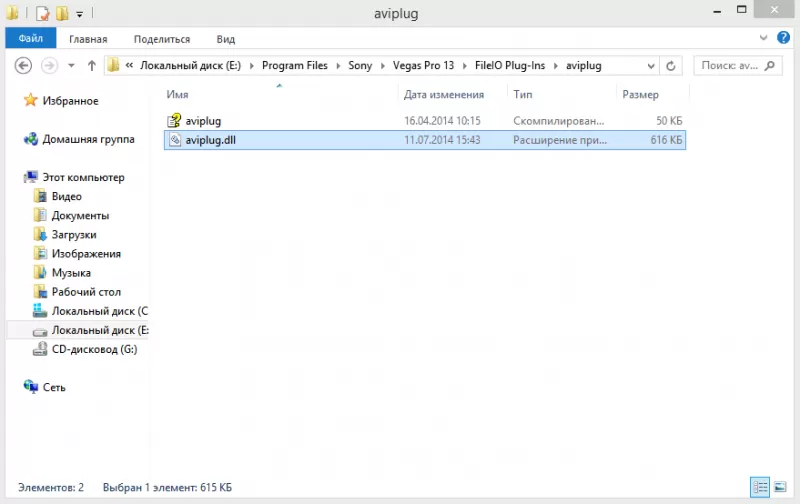Click the Properties quick access icon
800x504 pixels.
point(42,13)
